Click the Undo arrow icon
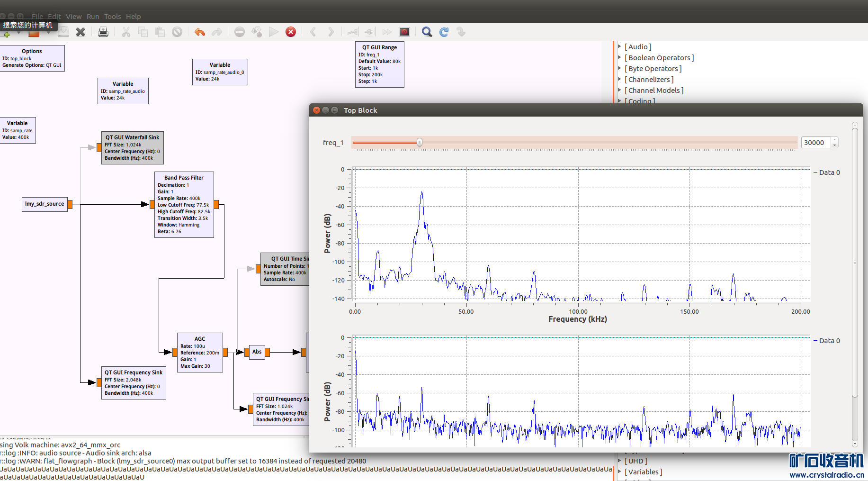This screenshot has height=481, width=868. (199, 32)
